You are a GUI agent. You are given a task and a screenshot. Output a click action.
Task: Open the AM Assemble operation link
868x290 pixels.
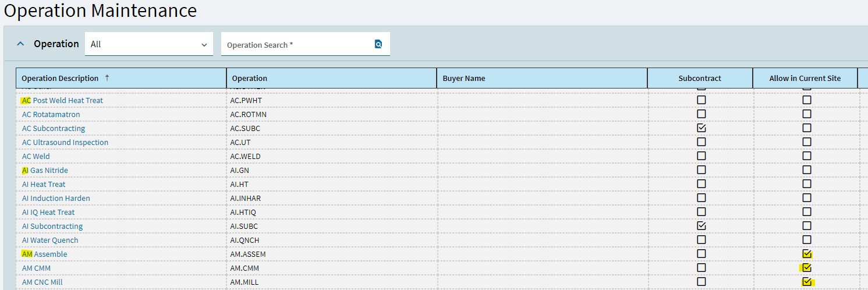(44, 254)
